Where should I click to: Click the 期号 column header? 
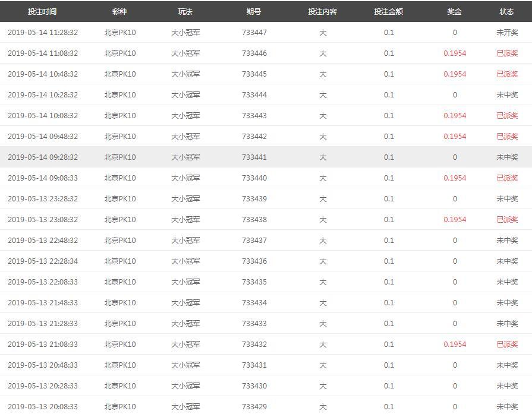(254, 12)
